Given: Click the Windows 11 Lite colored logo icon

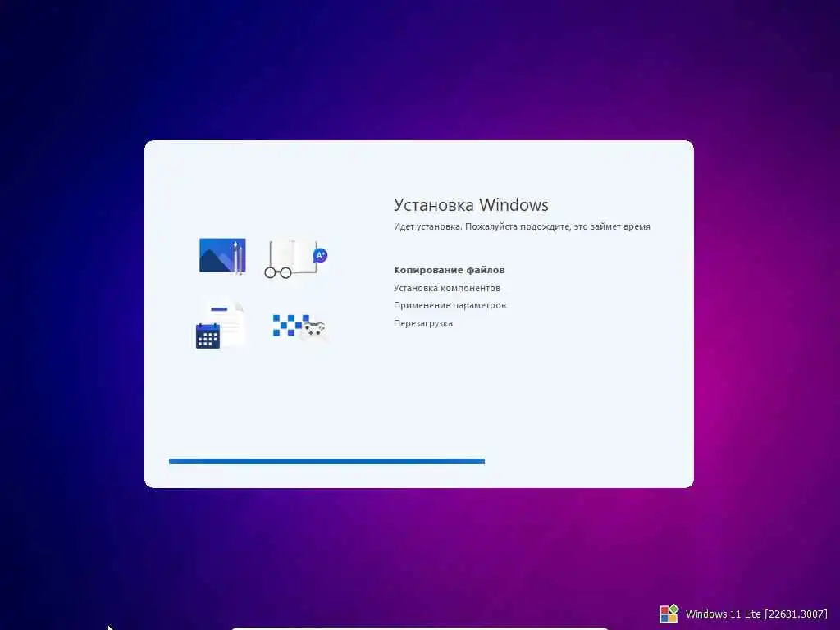Looking at the screenshot, I should (669, 614).
